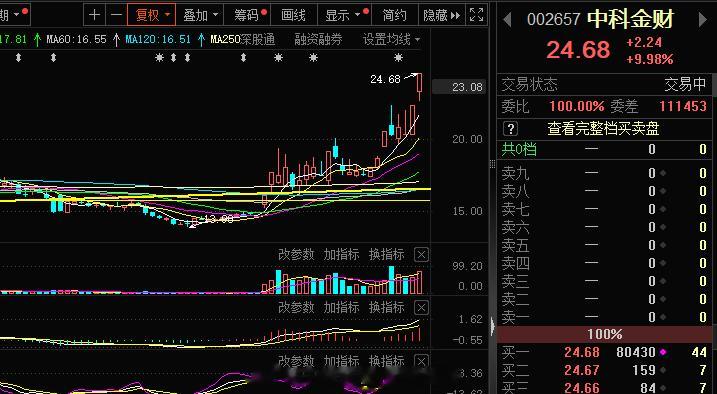This screenshot has width=717, height=394.
Task: Go to previous stock arrow
Action: (507, 19)
